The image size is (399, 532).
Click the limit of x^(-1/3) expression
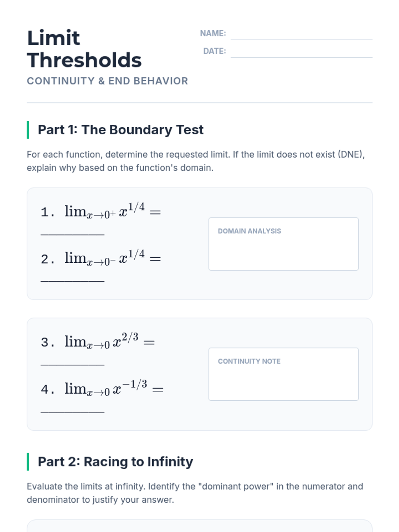tap(114, 389)
